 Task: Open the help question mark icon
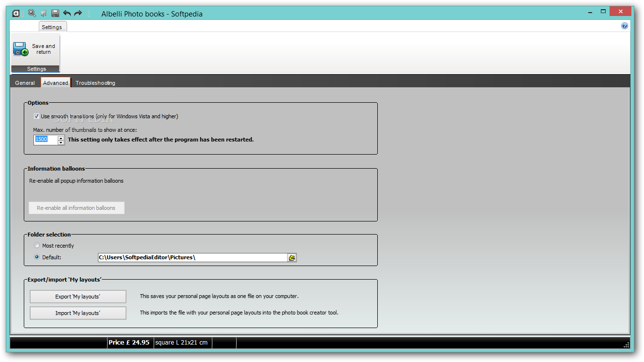(625, 26)
